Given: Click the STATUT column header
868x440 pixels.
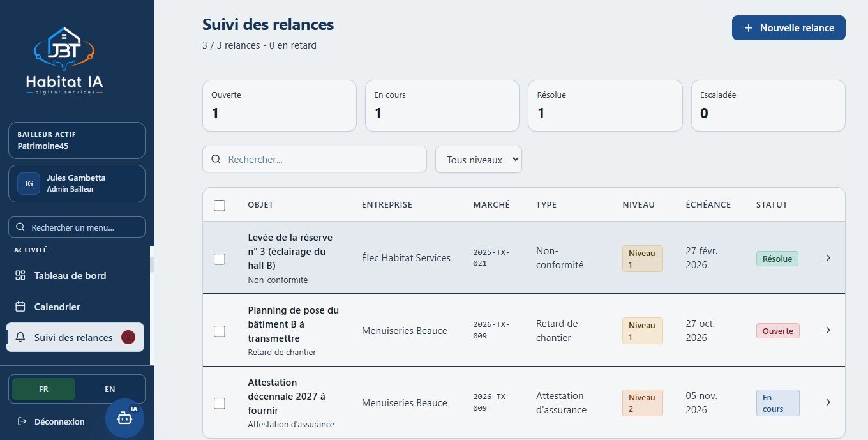Looking at the screenshot, I should 772,205.
